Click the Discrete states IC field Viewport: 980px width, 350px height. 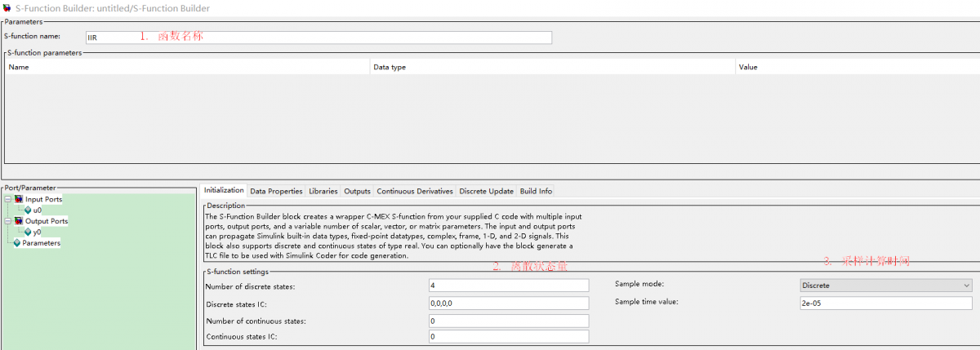(508, 303)
